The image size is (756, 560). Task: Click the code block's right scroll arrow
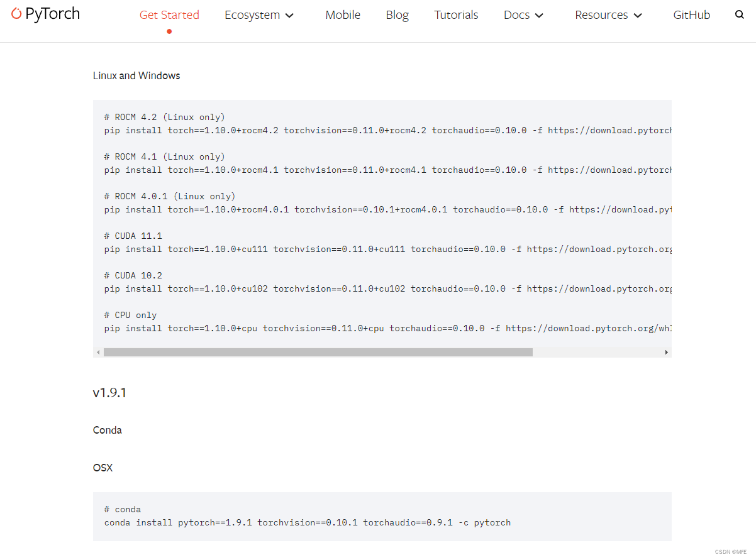[x=667, y=353]
